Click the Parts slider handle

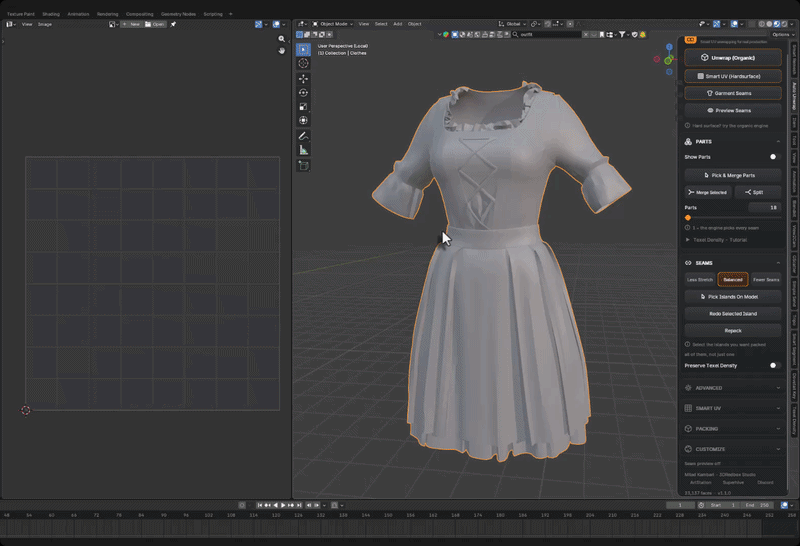pyautogui.click(x=688, y=218)
